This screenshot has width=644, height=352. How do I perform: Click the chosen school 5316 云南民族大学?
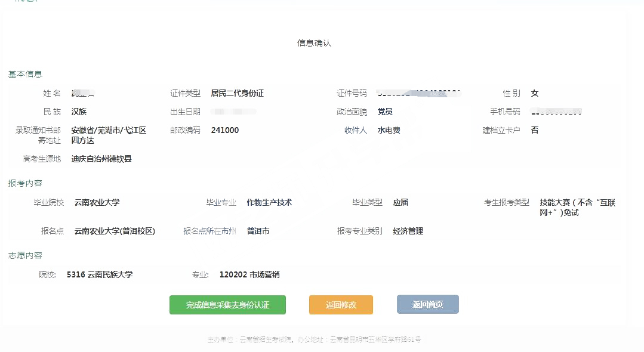(x=100, y=274)
